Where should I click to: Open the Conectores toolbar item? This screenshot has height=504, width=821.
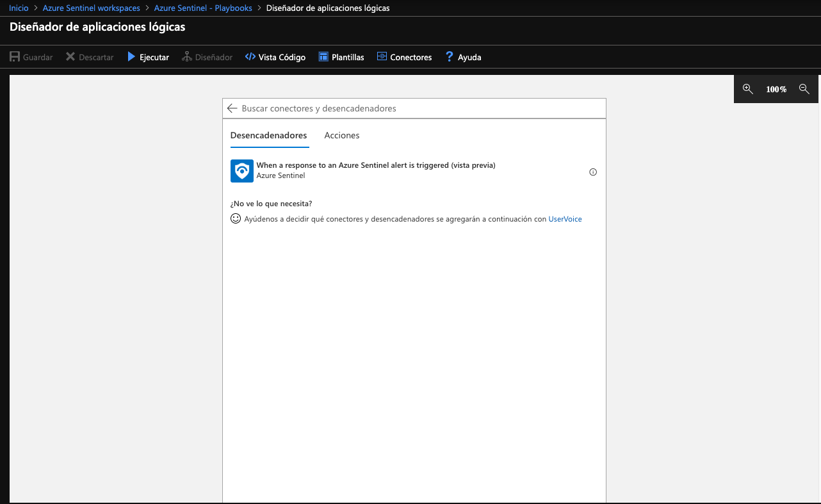pos(404,57)
